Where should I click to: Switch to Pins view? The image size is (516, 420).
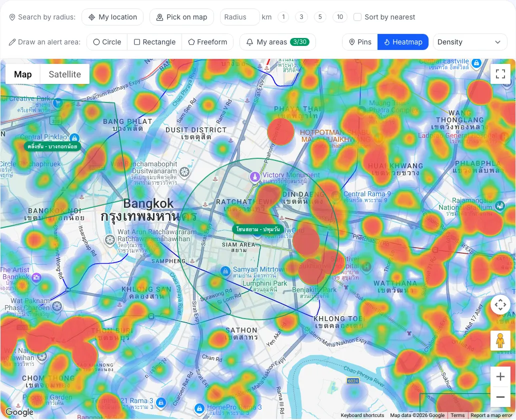click(360, 42)
